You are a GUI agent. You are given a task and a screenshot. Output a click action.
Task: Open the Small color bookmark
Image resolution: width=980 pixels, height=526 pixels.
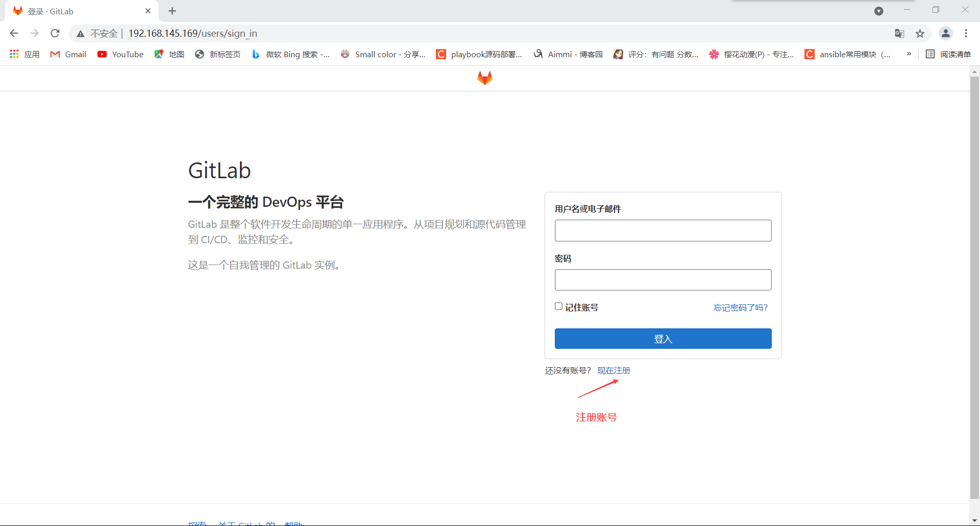click(x=383, y=54)
